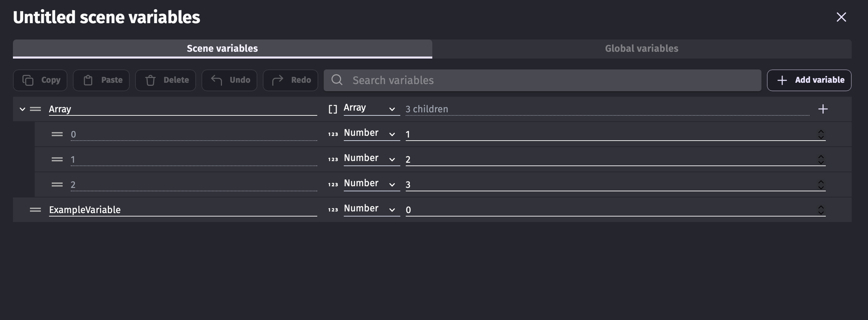
Task: Click the drag handle of ExampleVariable
Action: pos(35,210)
